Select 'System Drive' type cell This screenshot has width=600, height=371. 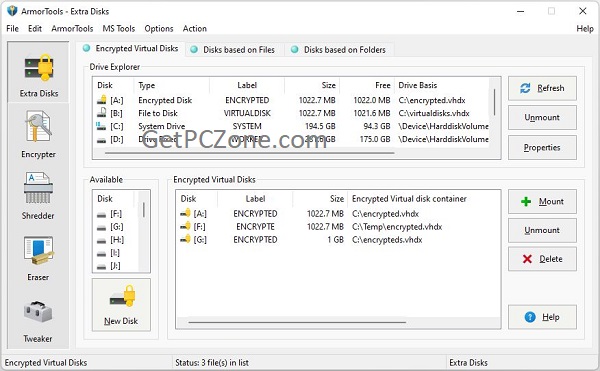pyautogui.click(x=161, y=126)
